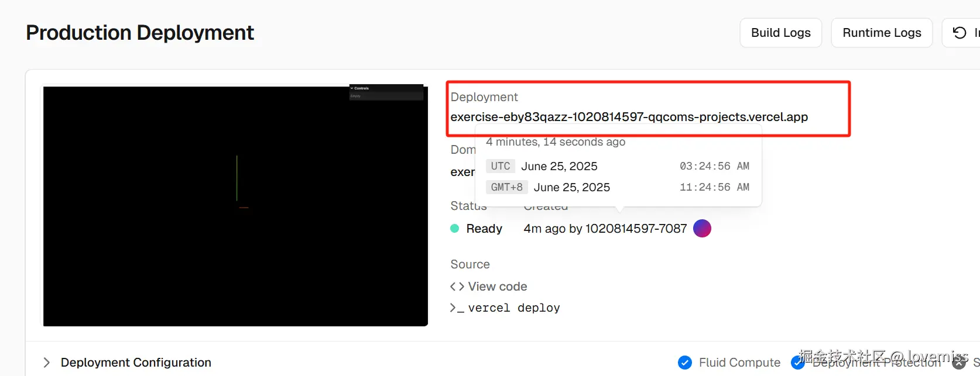Click the terminal prompt icon
The width and height of the screenshot is (980, 376).
point(457,308)
